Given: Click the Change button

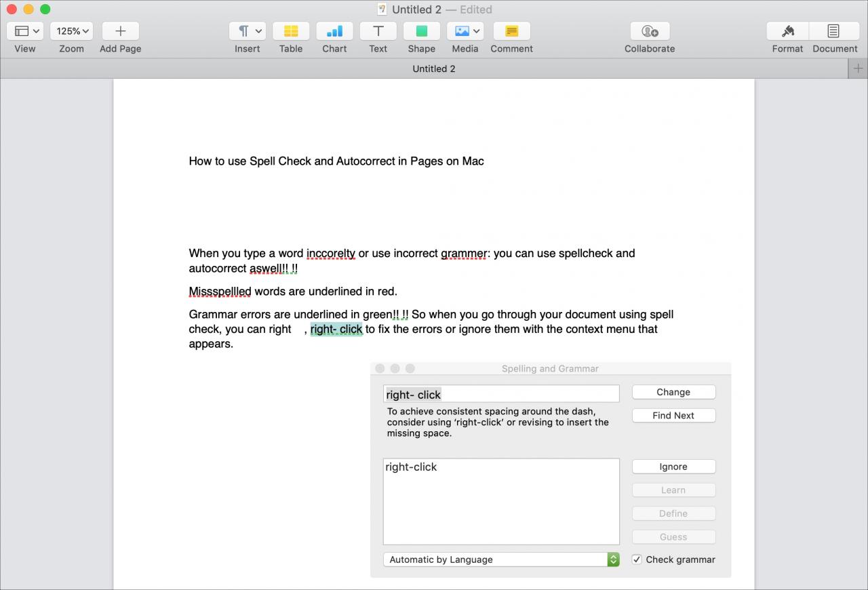Looking at the screenshot, I should point(673,392).
